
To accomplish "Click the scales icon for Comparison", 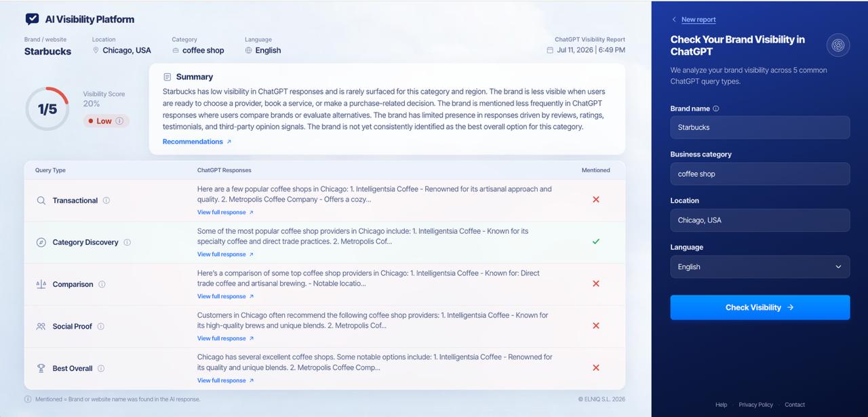I will [x=41, y=285].
